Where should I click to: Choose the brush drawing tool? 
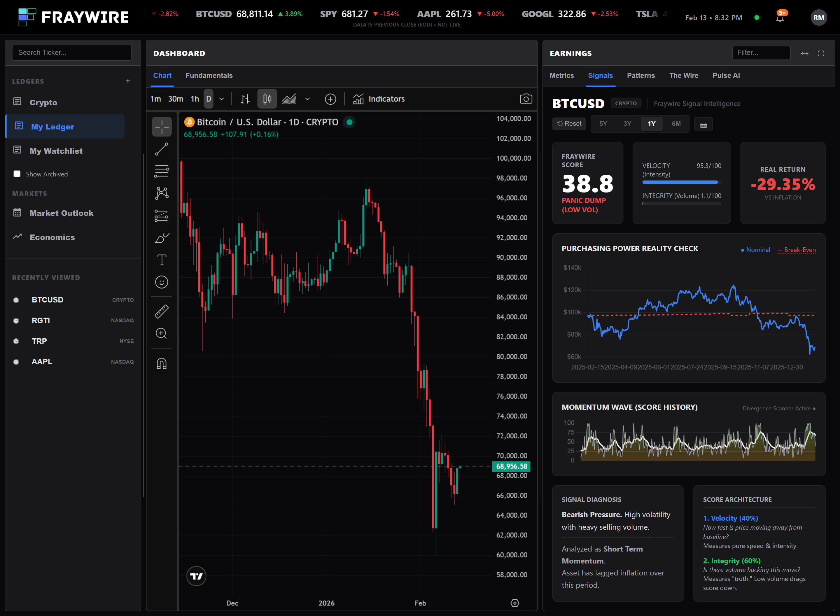[162, 238]
